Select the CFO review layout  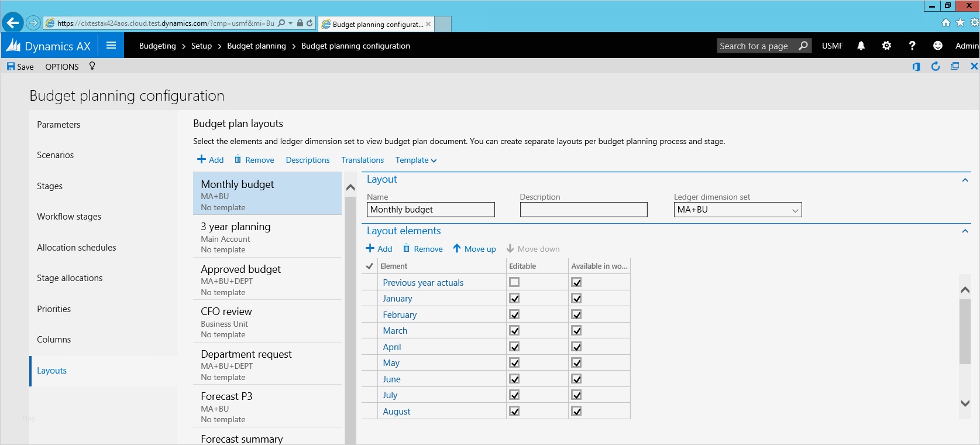coord(267,321)
